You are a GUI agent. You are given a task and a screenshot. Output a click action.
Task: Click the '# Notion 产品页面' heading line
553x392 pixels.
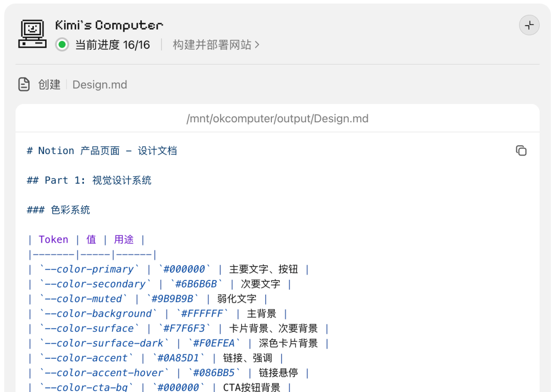pos(102,151)
